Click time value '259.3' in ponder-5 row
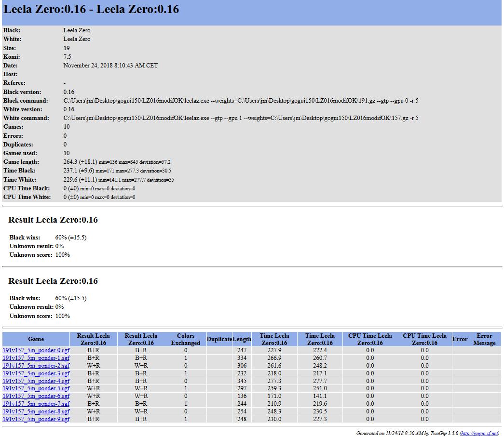 point(274,388)
